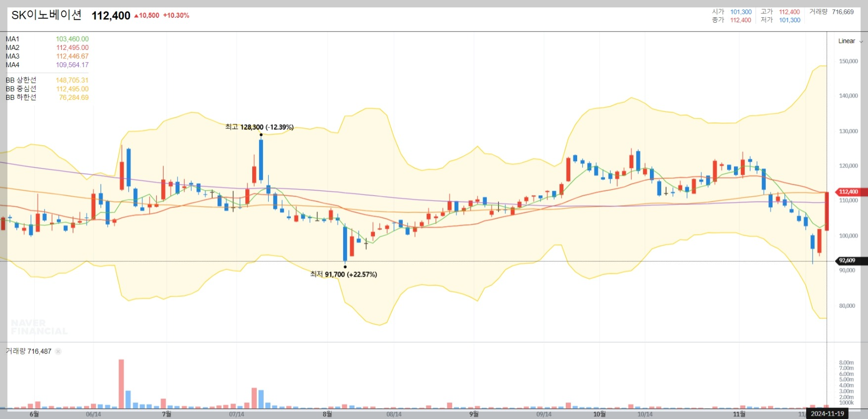Click the 고가 112,400 high price
This screenshot has height=419, width=868.
click(x=780, y=12)
